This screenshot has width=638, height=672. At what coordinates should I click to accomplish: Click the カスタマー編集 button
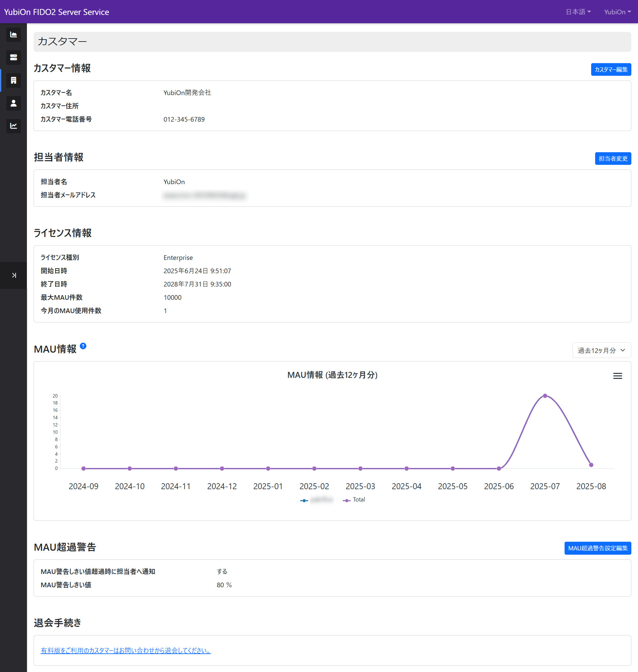[611, 69]
